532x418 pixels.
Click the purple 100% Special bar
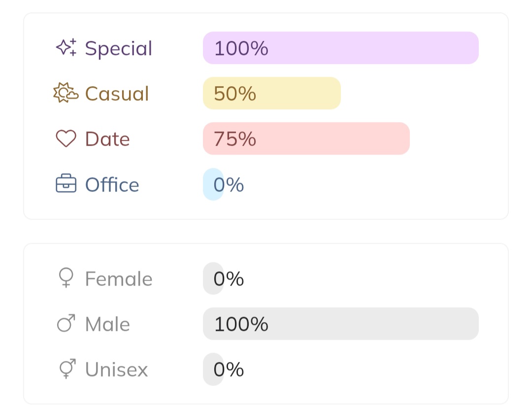pyautogui.click(x=340, y=48)
